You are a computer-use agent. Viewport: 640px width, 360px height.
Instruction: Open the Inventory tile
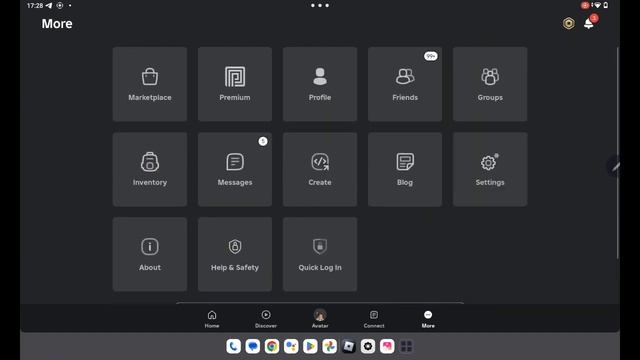click(150, 169)
